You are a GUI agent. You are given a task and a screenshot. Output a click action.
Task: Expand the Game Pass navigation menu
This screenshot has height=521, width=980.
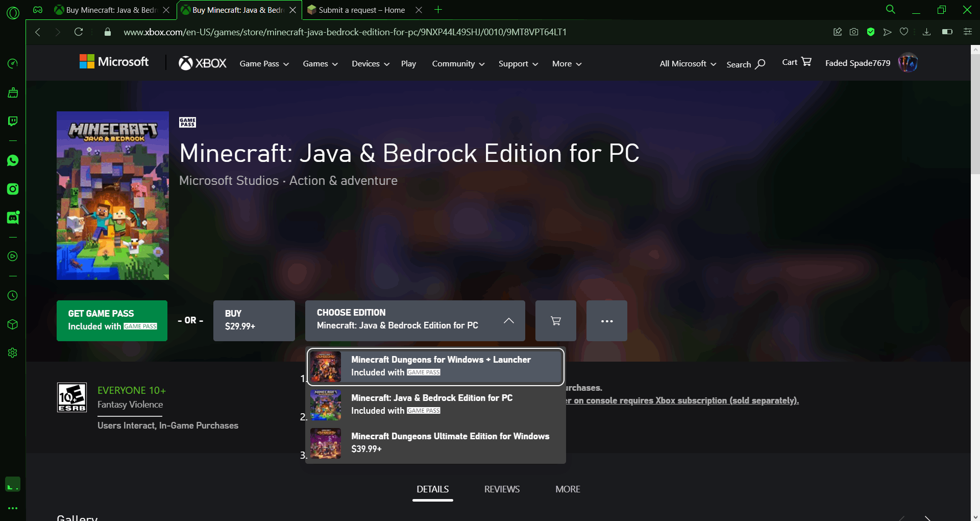pyautogui.click(x=264, y=64)
